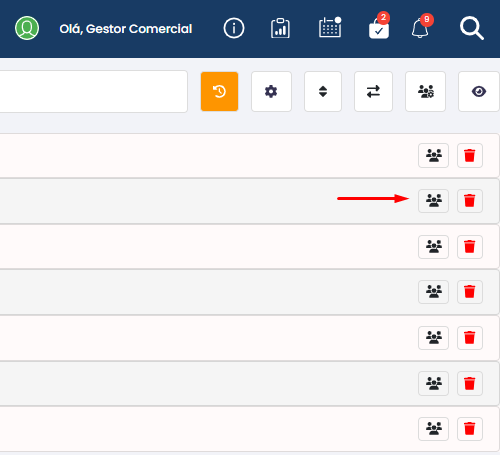Click users group button next to red arrow
The width and height of the screenshot is (500, 455).
pos(433,201)
